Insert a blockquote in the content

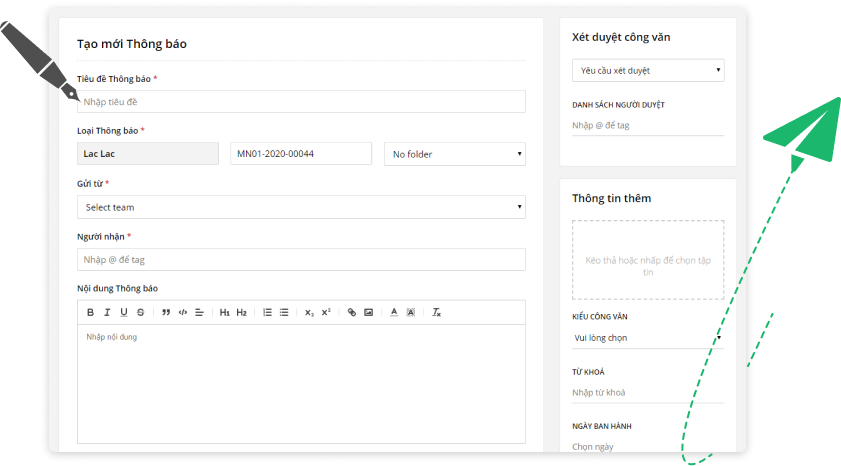166,312
